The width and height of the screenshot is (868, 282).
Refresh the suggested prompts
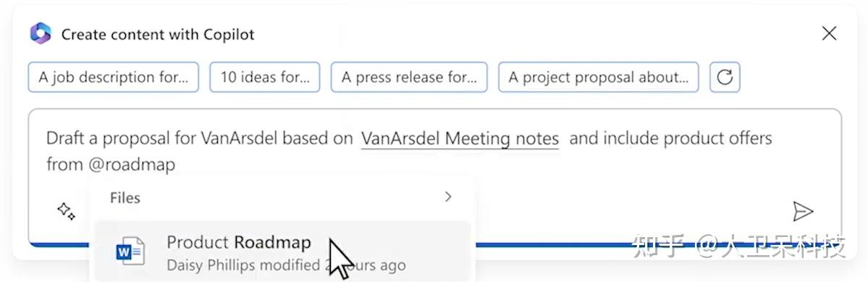725,77
